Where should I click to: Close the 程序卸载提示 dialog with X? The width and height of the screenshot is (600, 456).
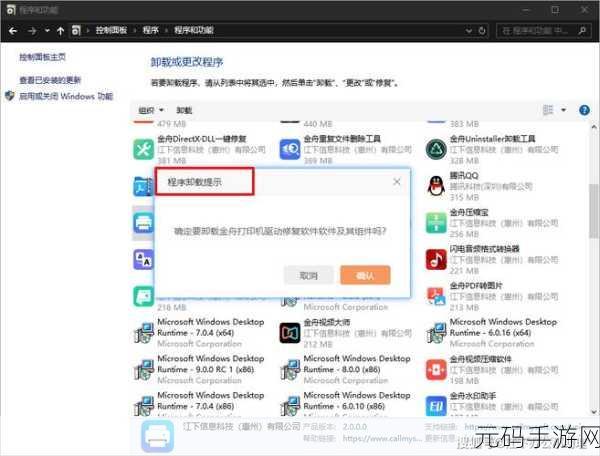tap(397, 182)
